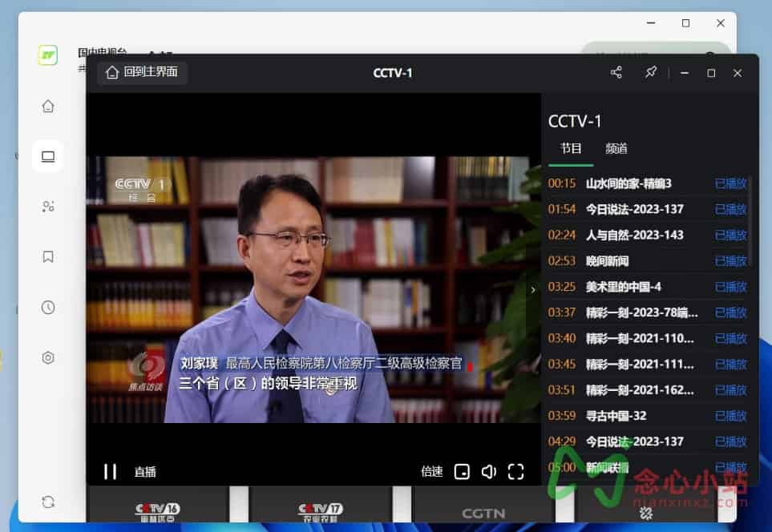This screenshot has height=532, width=772.
Task: Pin the player window on top
Action: (x=651, y=72)
